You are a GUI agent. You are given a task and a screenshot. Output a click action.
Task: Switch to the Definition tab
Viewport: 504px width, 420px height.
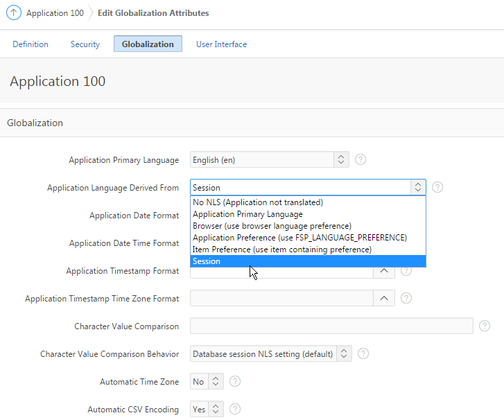31,44
